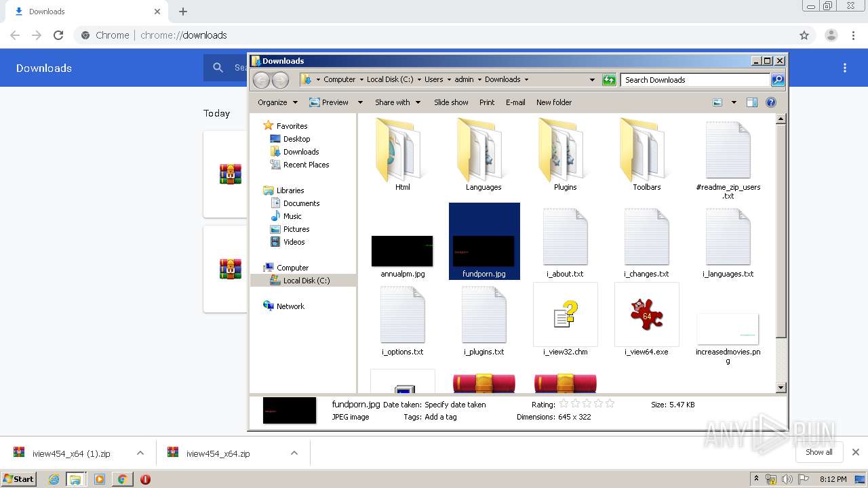Viewport: 868px width, 488px height.
Task: Change the view with the Views icon
Action: pyautogui.click(x=717, y=102)
